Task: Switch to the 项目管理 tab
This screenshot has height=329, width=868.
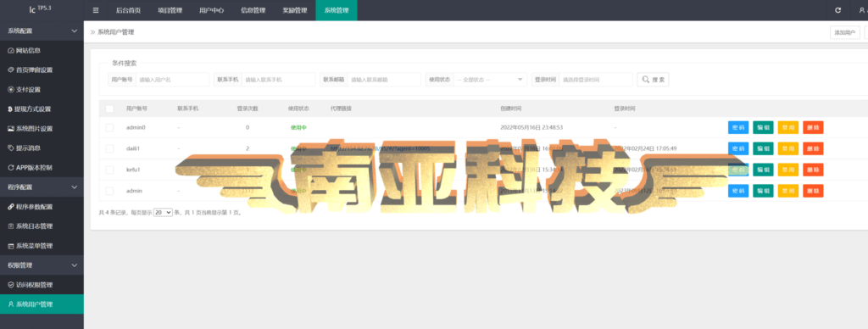Action: [x=170, y=10]
